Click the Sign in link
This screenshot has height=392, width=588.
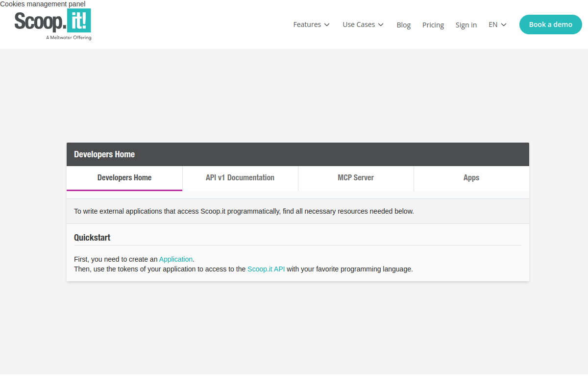point(466,25)
